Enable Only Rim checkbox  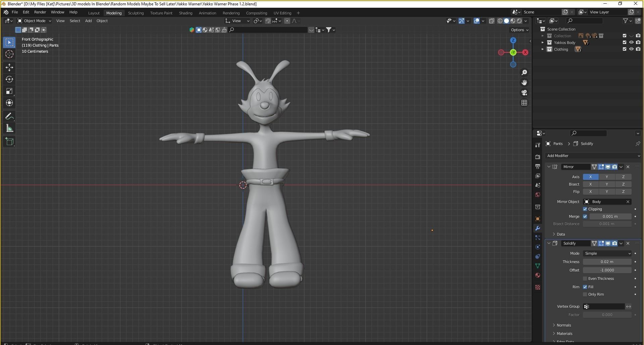click(585, 294)
